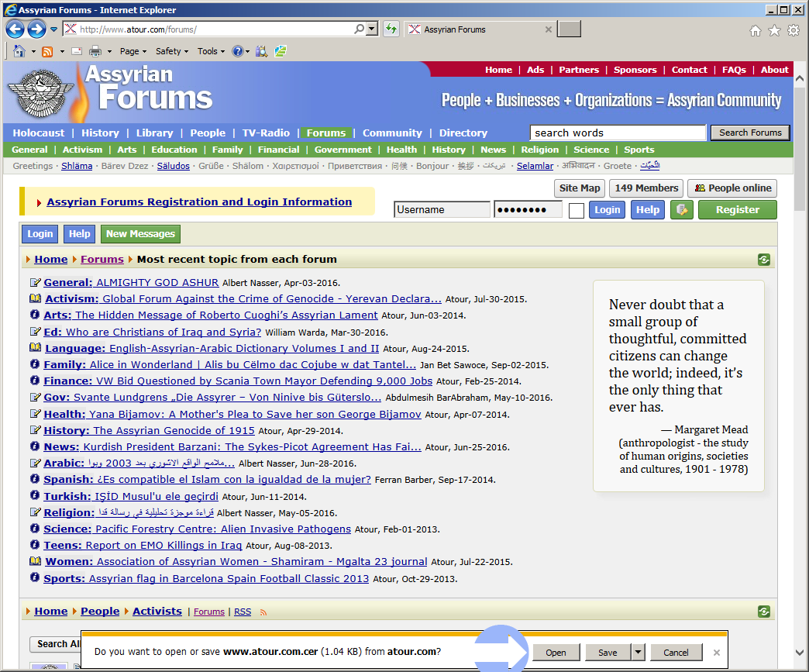Viewport: 809px width, 672px height.
Task: Click the page scrollbar up arrow
Action: pos(800,79)
